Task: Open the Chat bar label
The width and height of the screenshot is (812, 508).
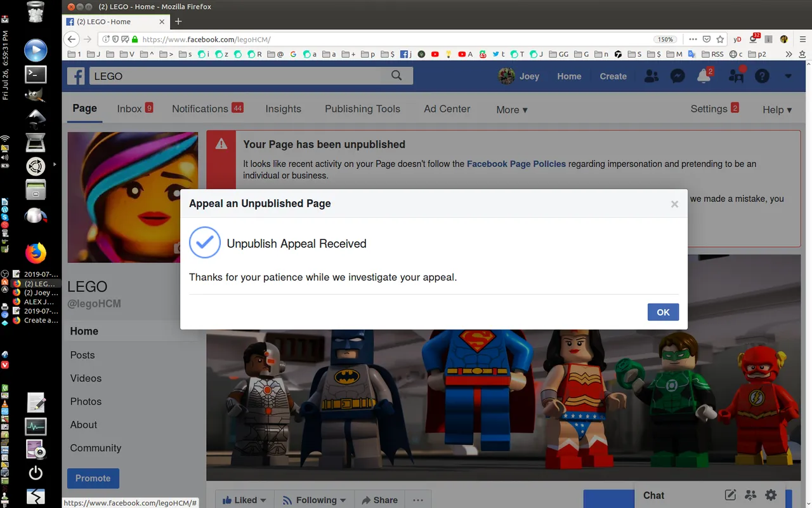Action: click(x=653, y=495)
